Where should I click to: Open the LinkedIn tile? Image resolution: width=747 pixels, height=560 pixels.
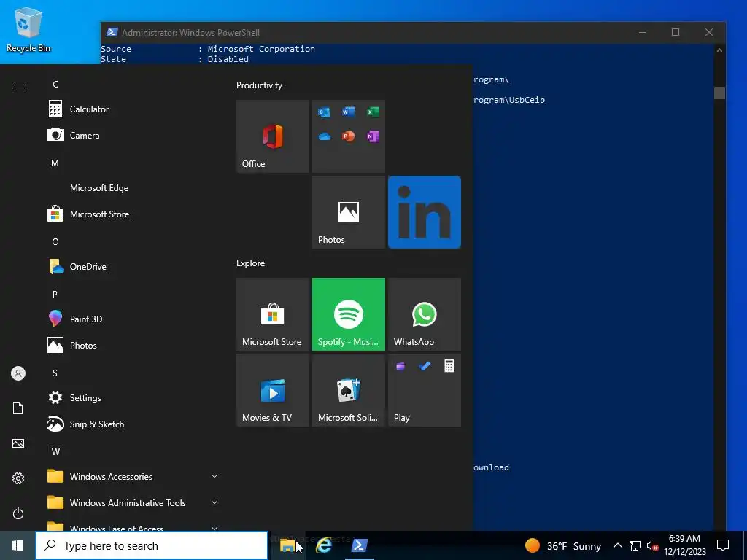(x=425, y=212)
